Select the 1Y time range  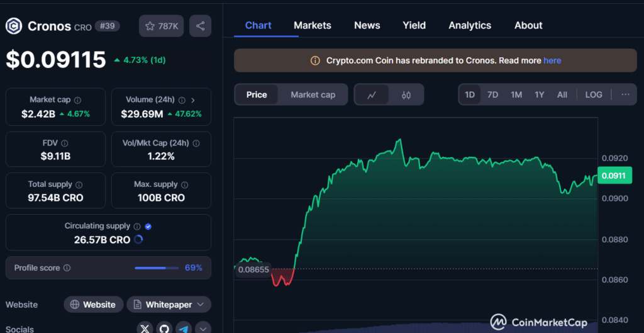pos(539,95)
